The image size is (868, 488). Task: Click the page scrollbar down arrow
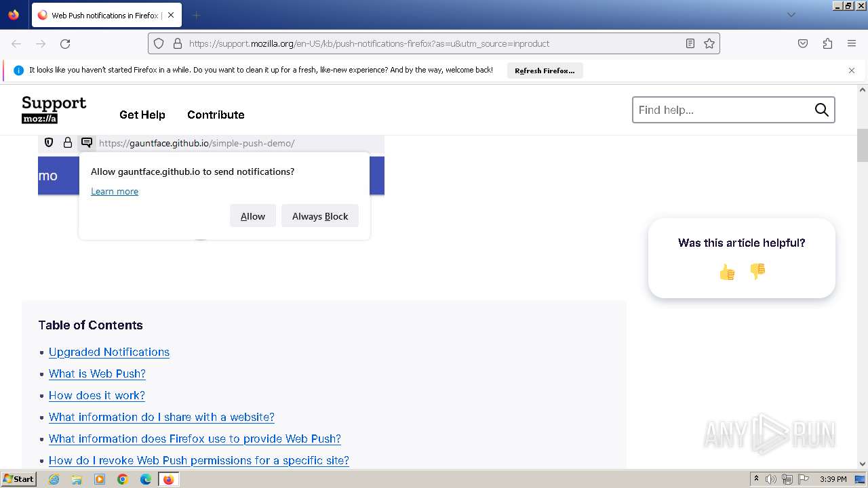(863, 464)
